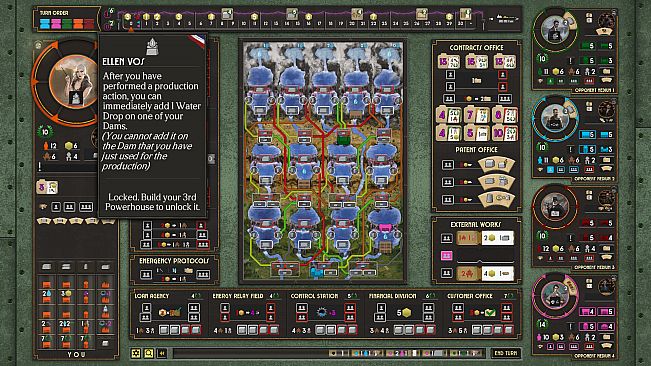This screenshot has width=651, height=366.
Task: Collapse the log with double-arrow icon
Action: click(162, 353)
